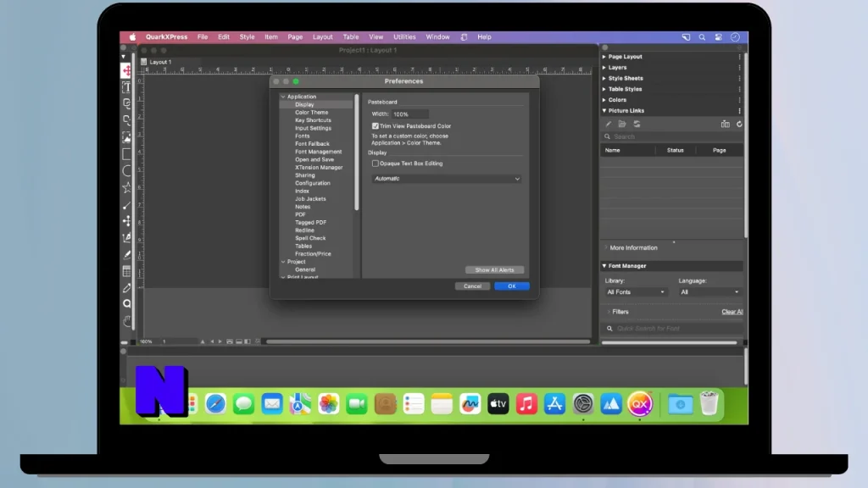Click the pencil edit icon in Picture Links

pyautogui.click(x=609, y=124)
